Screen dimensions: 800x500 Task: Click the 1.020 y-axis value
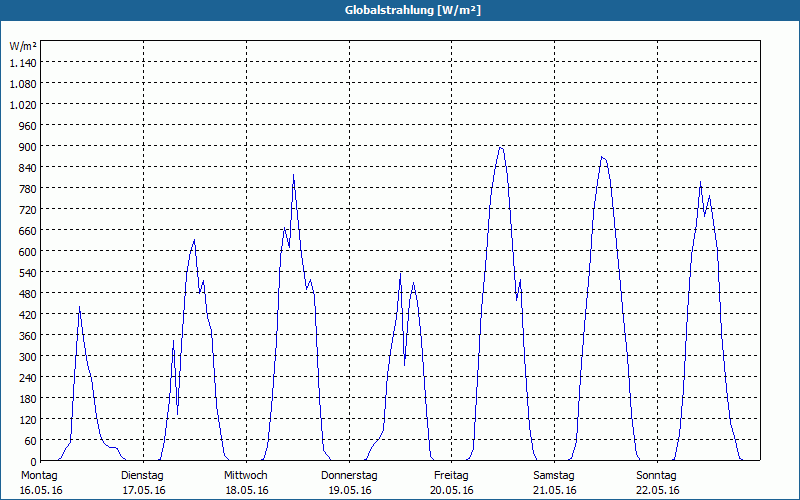23,105
